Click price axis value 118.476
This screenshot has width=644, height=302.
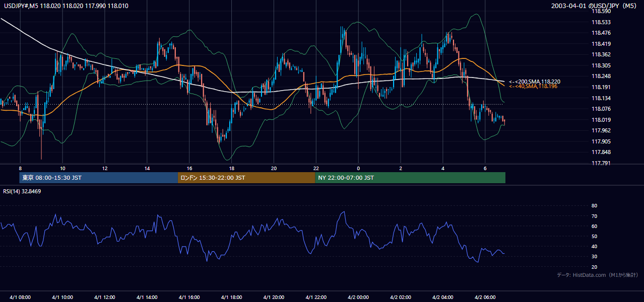(601, 33)
